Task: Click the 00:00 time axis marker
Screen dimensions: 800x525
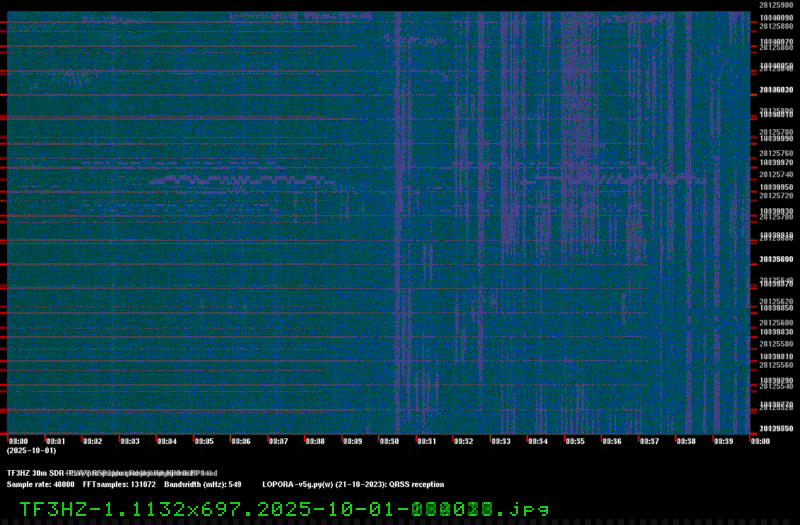Action: (18, 441)
